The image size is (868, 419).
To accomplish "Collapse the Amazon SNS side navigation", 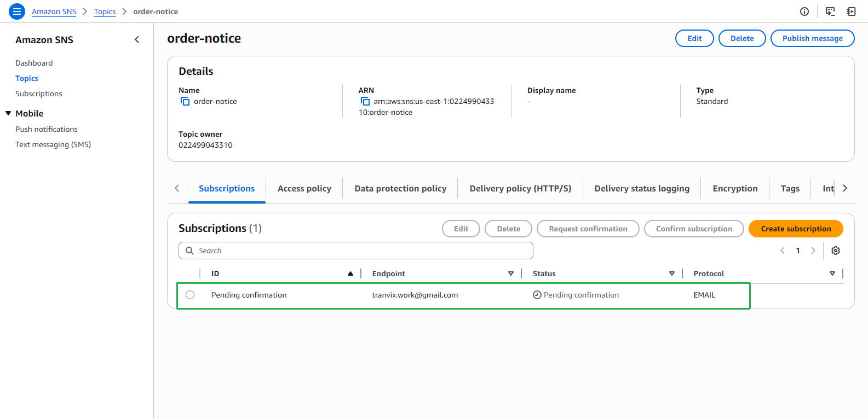I will pos(137,39).
